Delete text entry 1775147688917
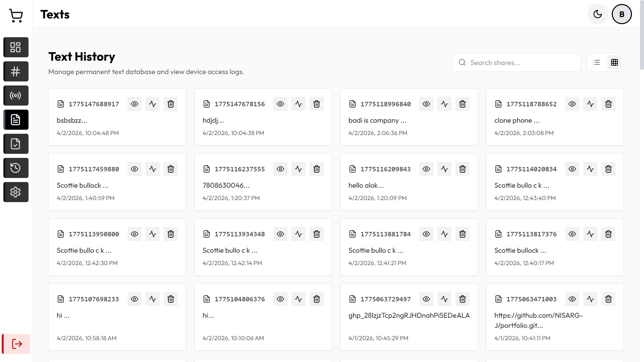This screenshot has height=362, width=644. click(171, 104)
